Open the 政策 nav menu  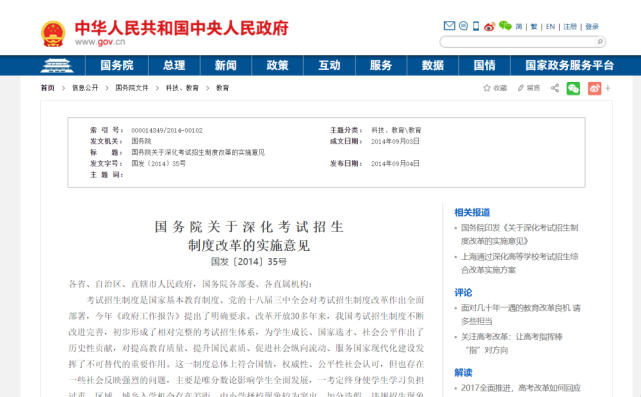click(x=278, y=65)
